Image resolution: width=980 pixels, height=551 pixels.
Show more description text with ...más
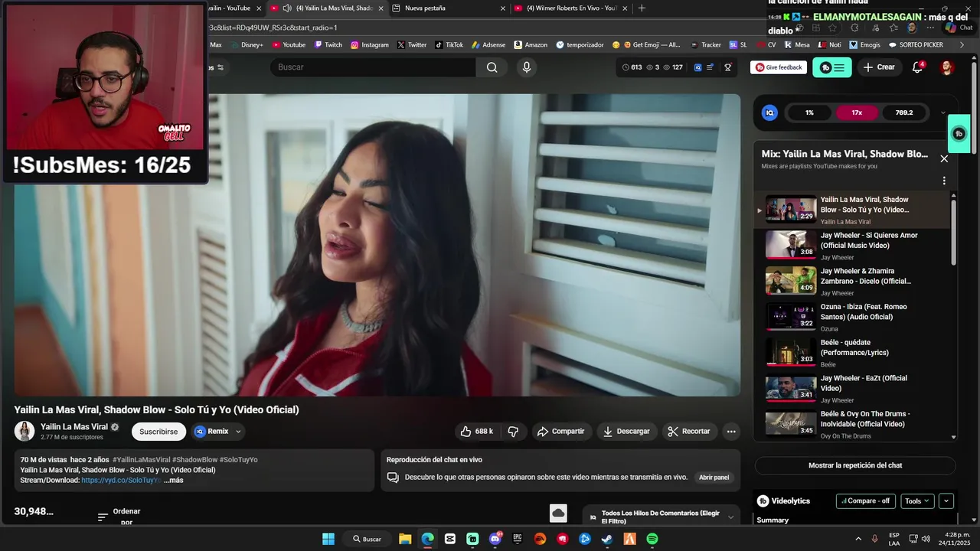[174, 481]
